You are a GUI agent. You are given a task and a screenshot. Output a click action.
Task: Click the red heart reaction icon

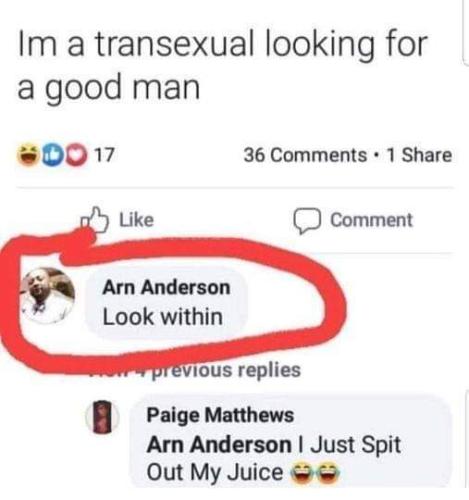76,156
